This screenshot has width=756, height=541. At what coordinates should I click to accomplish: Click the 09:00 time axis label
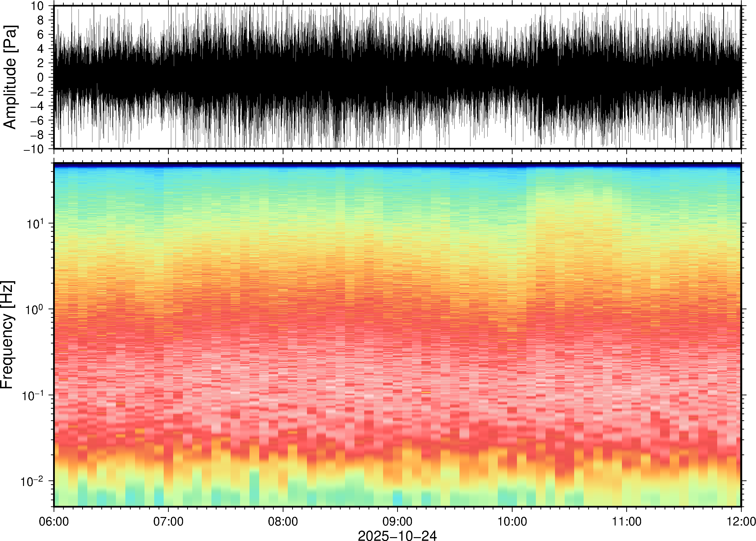[x=397, y=521]
